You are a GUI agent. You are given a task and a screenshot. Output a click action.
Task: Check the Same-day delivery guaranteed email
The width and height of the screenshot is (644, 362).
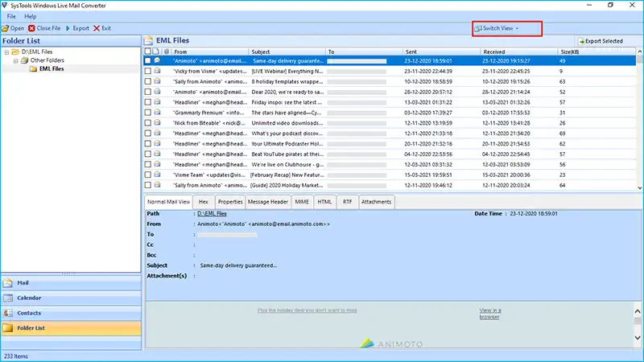pyautogui.click(x=148, y=61)
